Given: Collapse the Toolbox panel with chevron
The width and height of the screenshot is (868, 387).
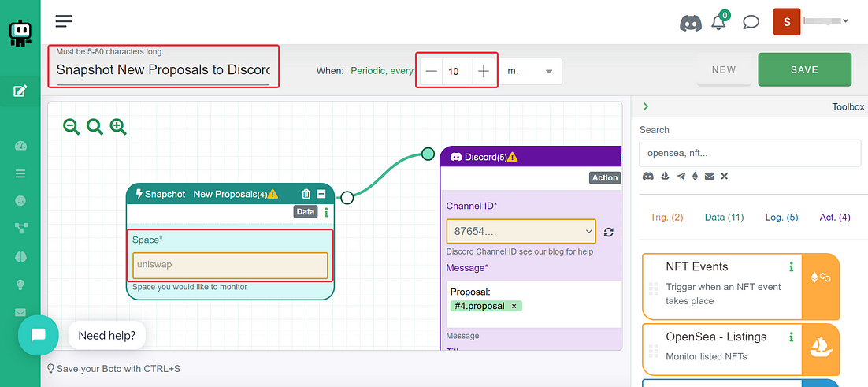Looking at the screenshot, I should [645, 106].
